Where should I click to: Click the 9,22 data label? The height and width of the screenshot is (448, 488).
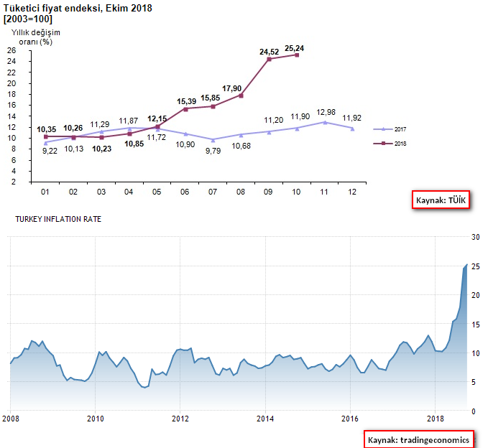[50, 151]
